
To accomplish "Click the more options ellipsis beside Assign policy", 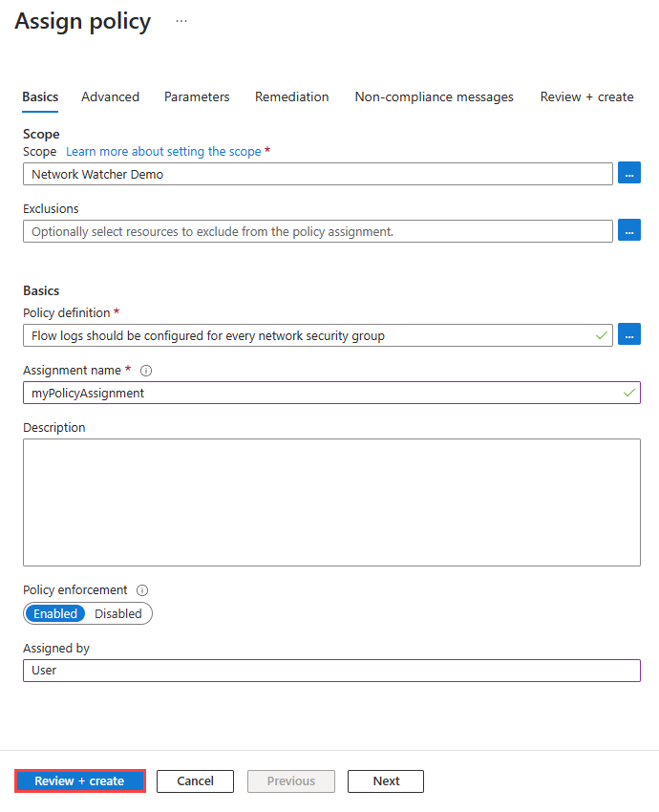I will pos(181,21).
